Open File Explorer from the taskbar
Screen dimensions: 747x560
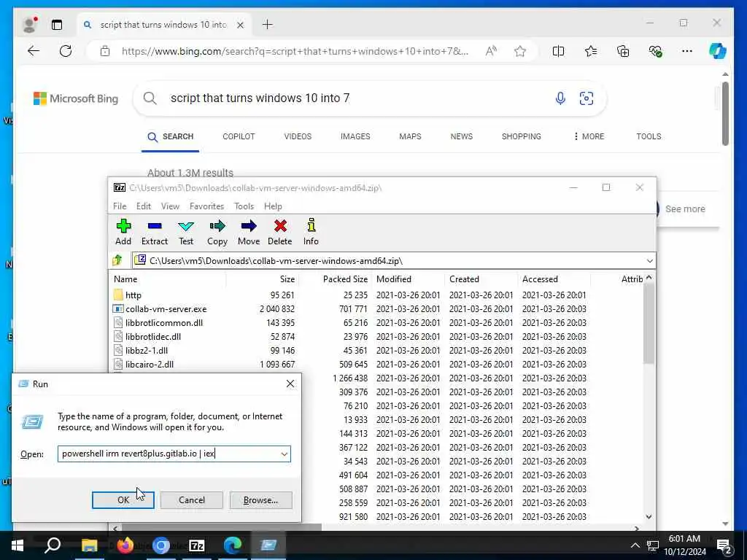pyautogui.click(x=89, y=545)
